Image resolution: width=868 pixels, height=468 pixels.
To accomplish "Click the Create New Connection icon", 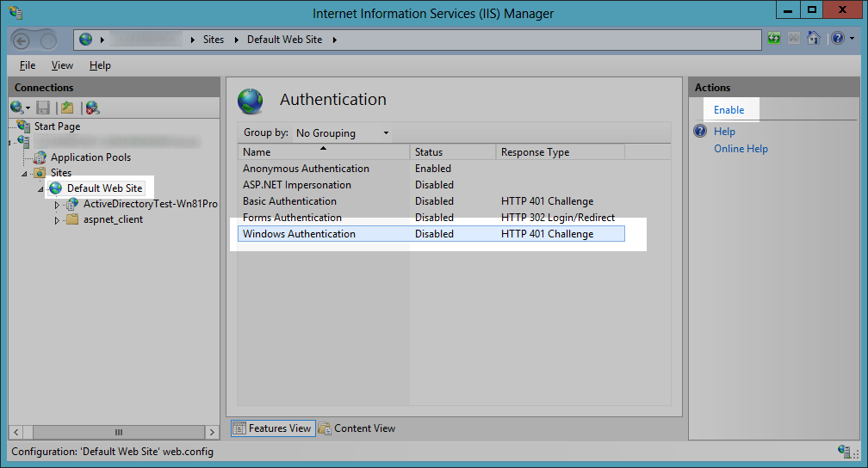I will click(x=16, y=108).
